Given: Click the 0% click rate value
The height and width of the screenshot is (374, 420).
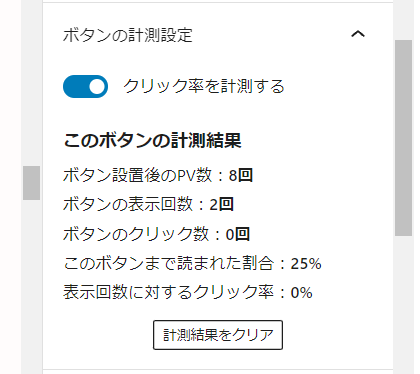Looking at the screenshot, I should click(302, 293).
